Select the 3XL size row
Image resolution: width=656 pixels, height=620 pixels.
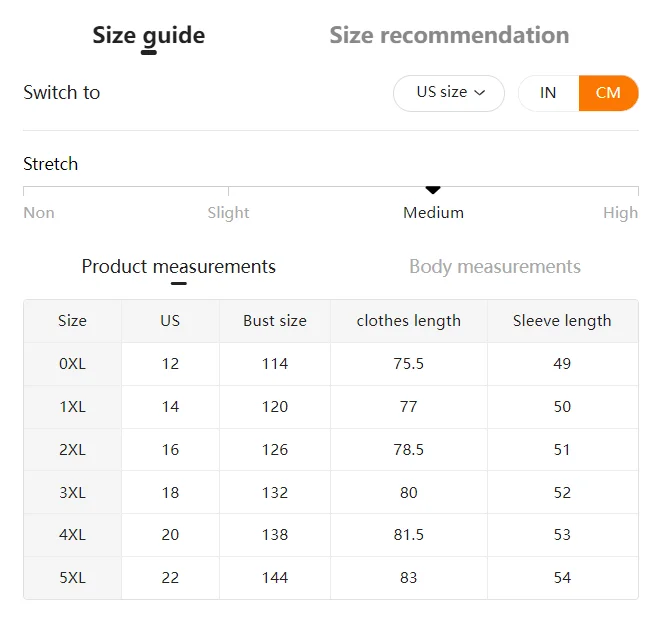[72, 492]
